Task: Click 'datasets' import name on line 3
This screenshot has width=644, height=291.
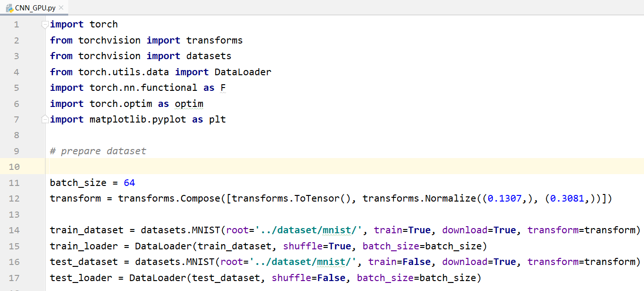Action: 209,56
